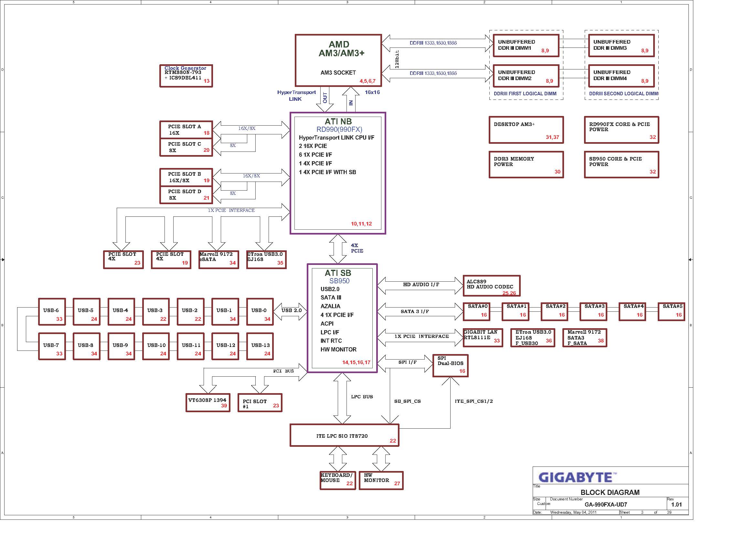Select the HW MONITOR page 27 block
This screenshot has width=756, height=534.
[381, 480]
